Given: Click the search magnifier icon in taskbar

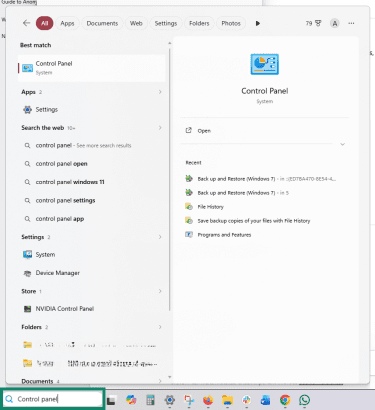Looking at the screenshot, I should 9,399.
